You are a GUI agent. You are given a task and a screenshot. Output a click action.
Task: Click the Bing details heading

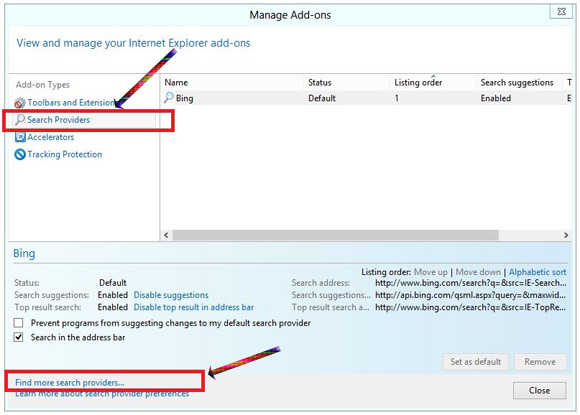[24, 254]
